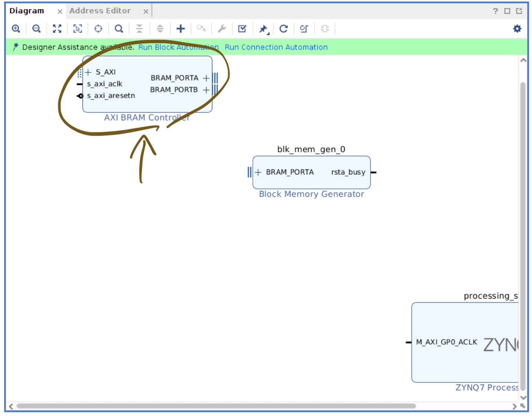Click the Zoom Fit icon
The height and width of the screenshot is (416, 532).
point(57,29)
